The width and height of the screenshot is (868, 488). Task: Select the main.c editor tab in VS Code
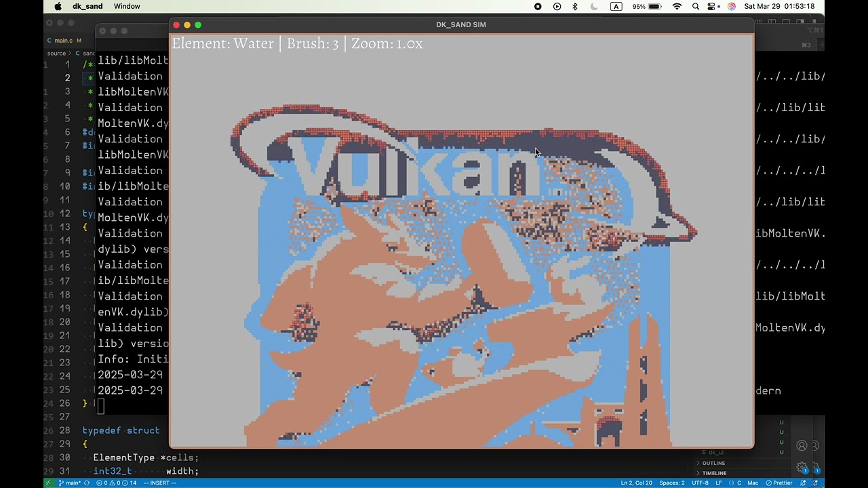[x=63, y=41]
